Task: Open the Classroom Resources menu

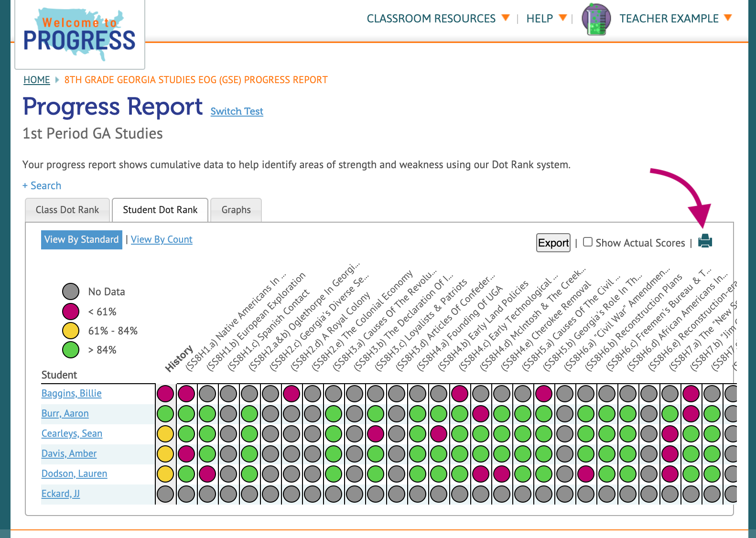Action: pyautogui.click(x=431, y=19)
